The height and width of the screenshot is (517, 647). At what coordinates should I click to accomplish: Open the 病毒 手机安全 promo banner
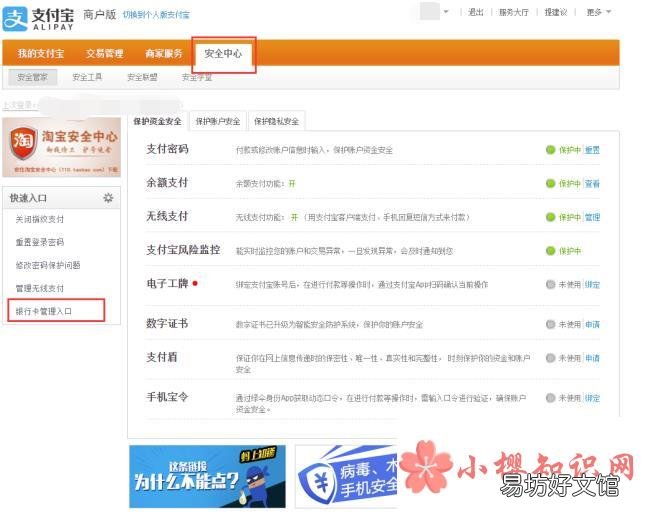346,477
